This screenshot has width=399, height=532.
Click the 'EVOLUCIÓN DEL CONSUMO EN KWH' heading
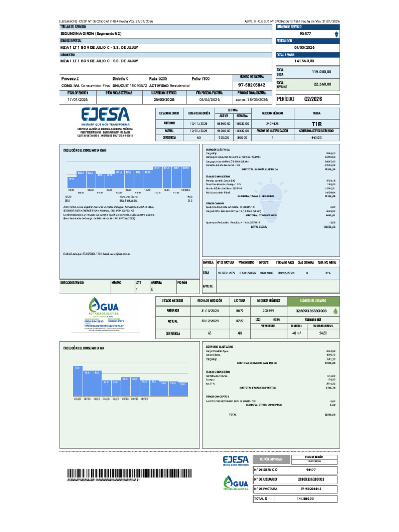(x=85, y=150)
